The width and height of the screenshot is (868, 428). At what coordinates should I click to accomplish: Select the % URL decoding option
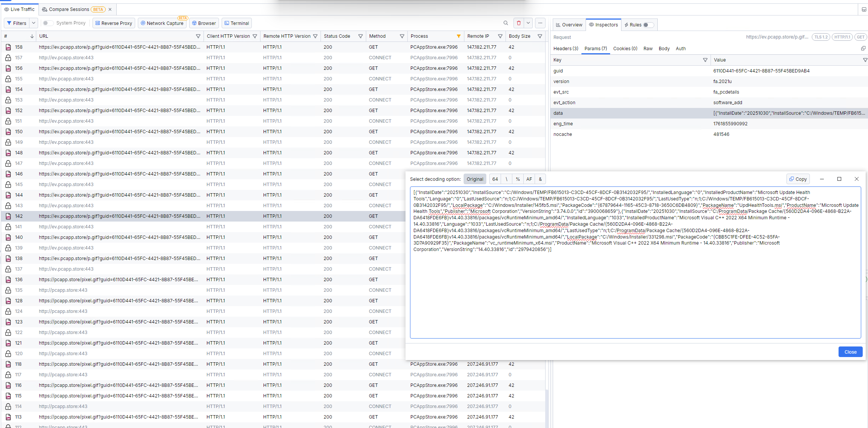click(518, 179)
